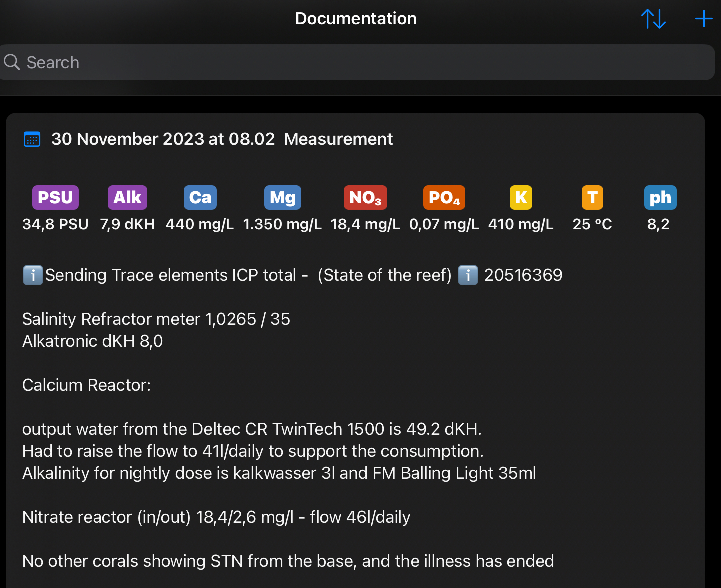Click the magnifying glass search icon

(12, 62)
